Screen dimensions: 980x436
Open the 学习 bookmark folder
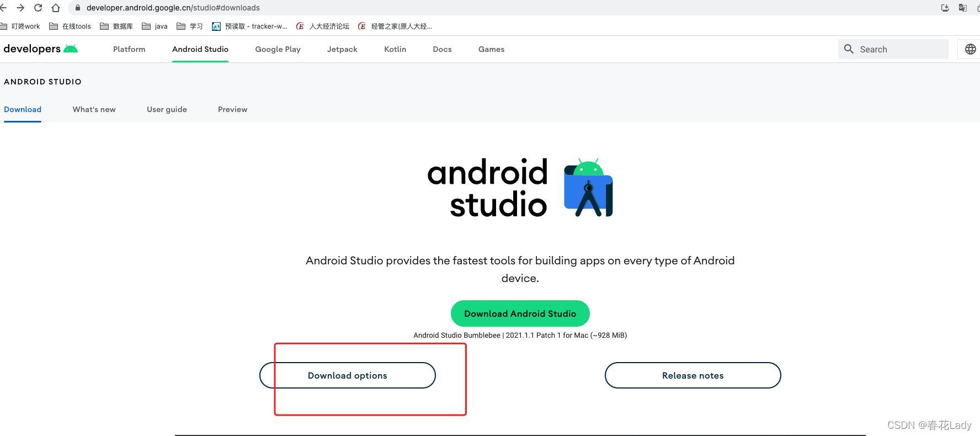[190, 26]
